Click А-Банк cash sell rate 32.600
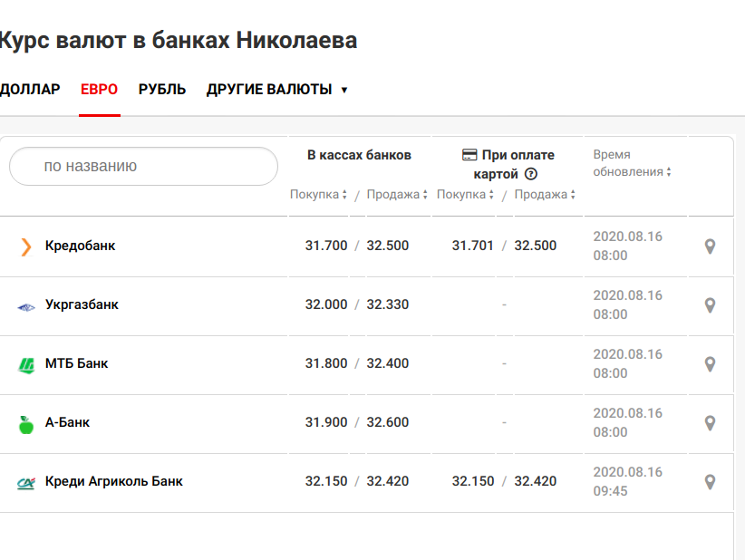The width and height of the screenshot is (745, 560). (x=388, y=422)
